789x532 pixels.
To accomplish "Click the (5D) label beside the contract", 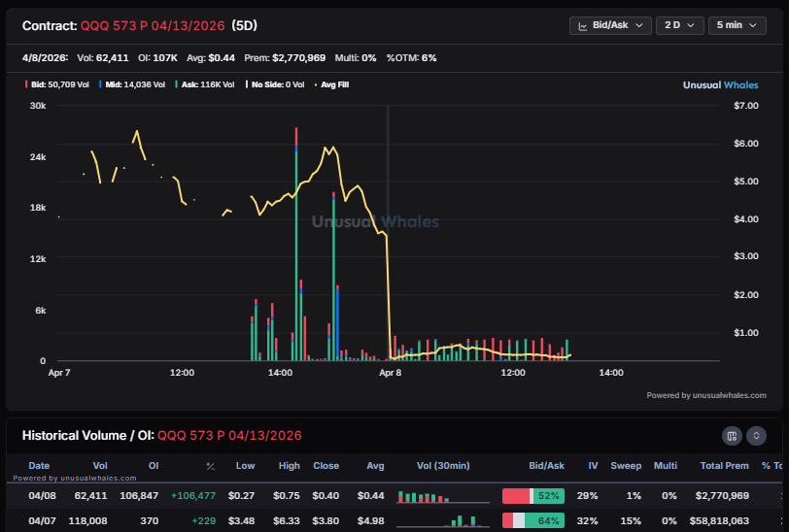I will click(x=245, y=25).
